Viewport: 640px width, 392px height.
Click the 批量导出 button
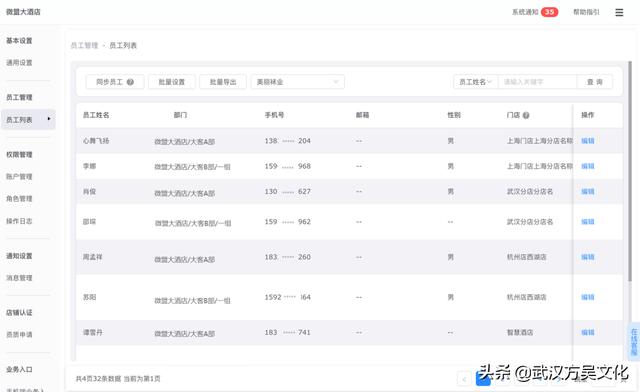coord(223,82)
